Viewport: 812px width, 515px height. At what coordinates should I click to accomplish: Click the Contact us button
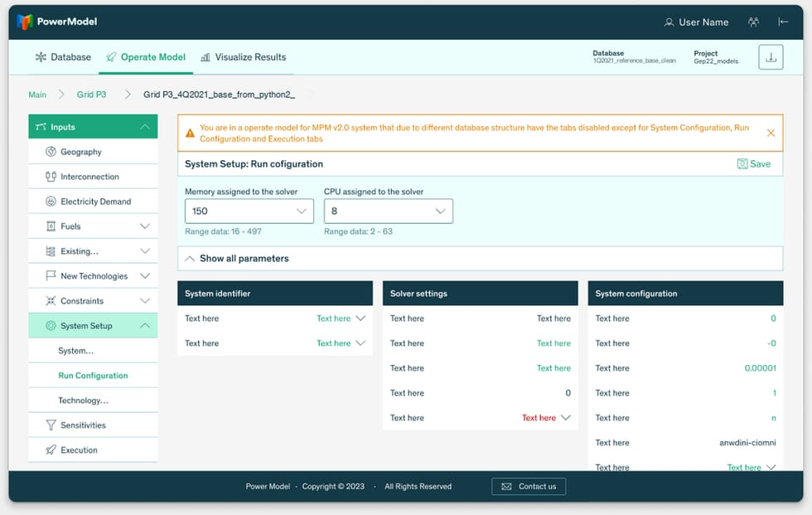coord(529,487)
